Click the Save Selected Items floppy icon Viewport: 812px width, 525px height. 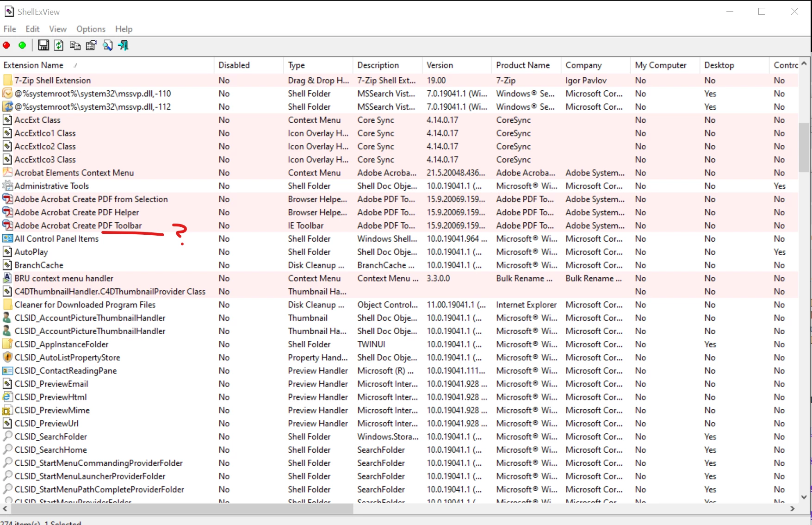click(43, 45)
